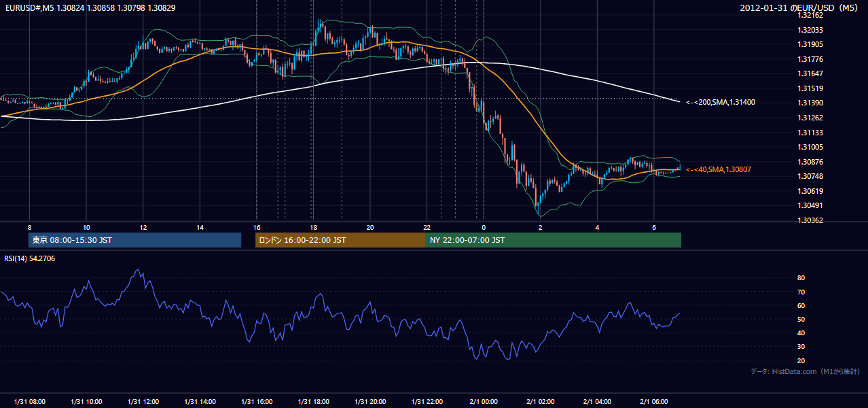Click RSI scale value 50
The image size is (868, 408).
pyautogui.click(x=801, y=319)
